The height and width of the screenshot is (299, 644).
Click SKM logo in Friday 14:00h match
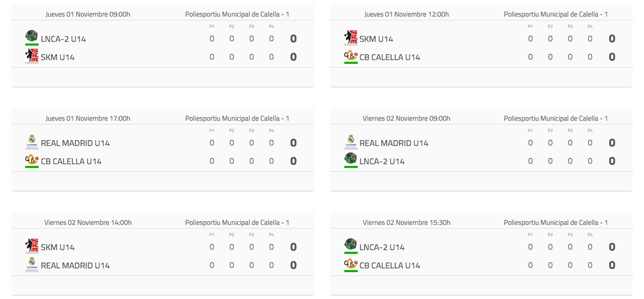[32, 245]
